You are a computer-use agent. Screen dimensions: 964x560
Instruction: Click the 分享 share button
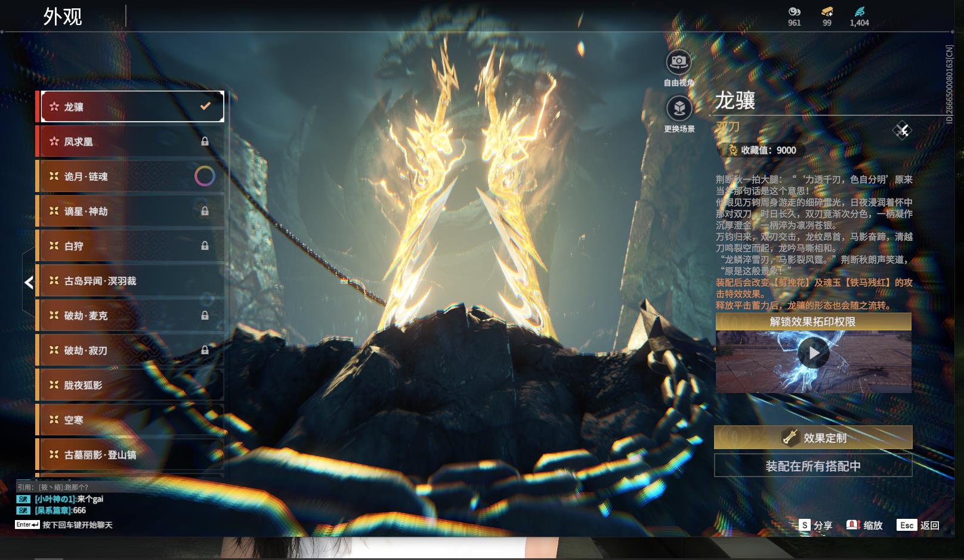click(815, 525)
